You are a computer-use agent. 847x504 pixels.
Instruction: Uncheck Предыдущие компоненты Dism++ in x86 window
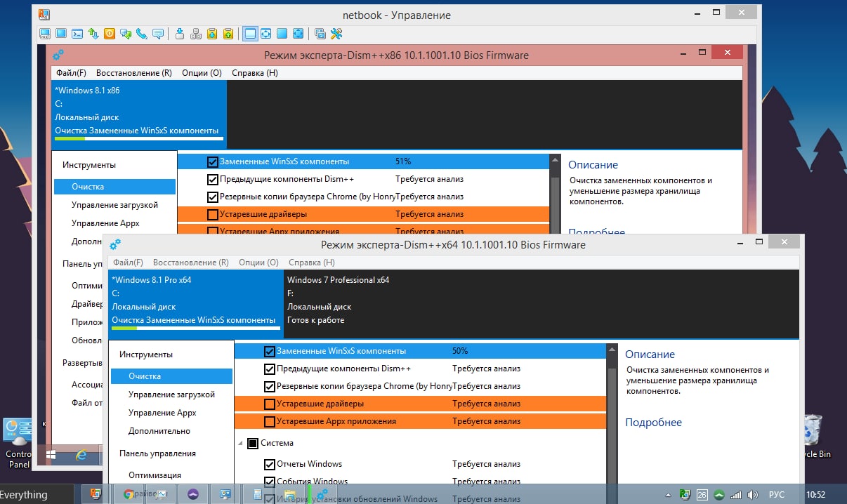(213, 179)
